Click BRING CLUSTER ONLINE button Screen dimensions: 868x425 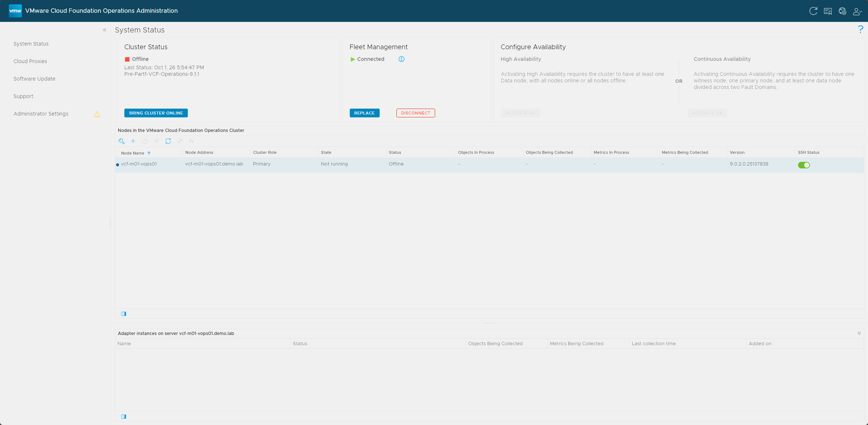click(x=156, y=113)
